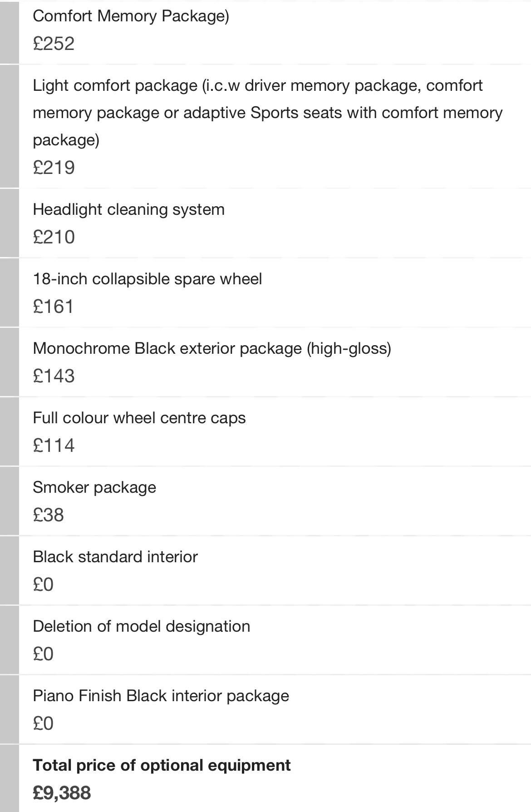Select Black standard interior item
This screenshot has height=812, width=531.
point(275,570)
